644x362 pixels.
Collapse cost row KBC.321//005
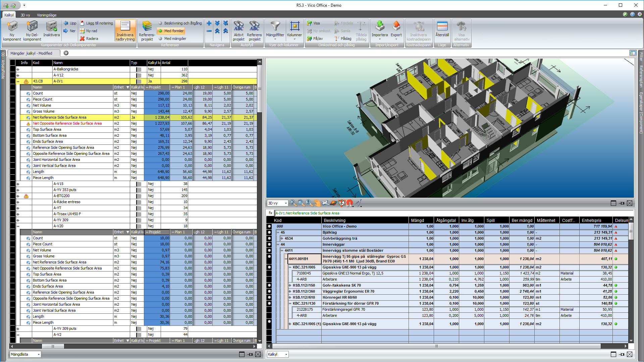pyautogui.click(x=290, y=267)
